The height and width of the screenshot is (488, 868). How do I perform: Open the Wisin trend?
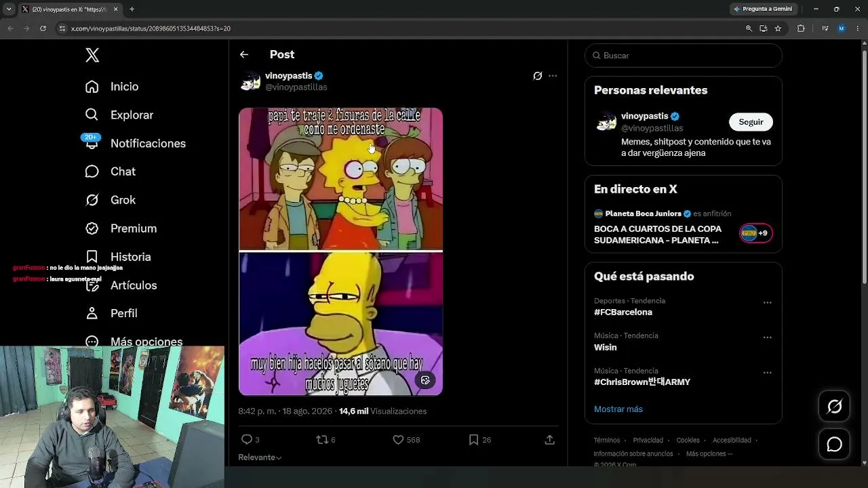[x=606, y=347]
